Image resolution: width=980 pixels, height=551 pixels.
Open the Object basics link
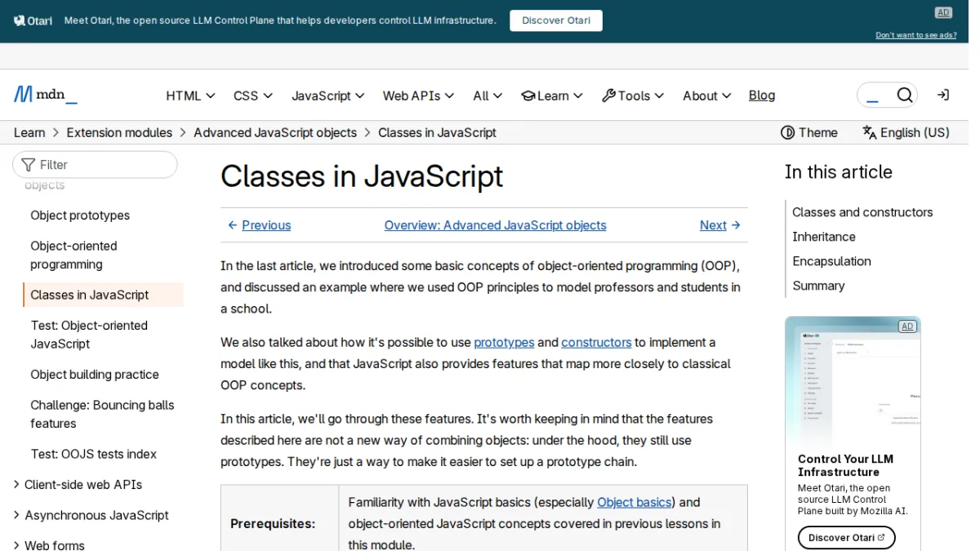click(x=635, y=502)
